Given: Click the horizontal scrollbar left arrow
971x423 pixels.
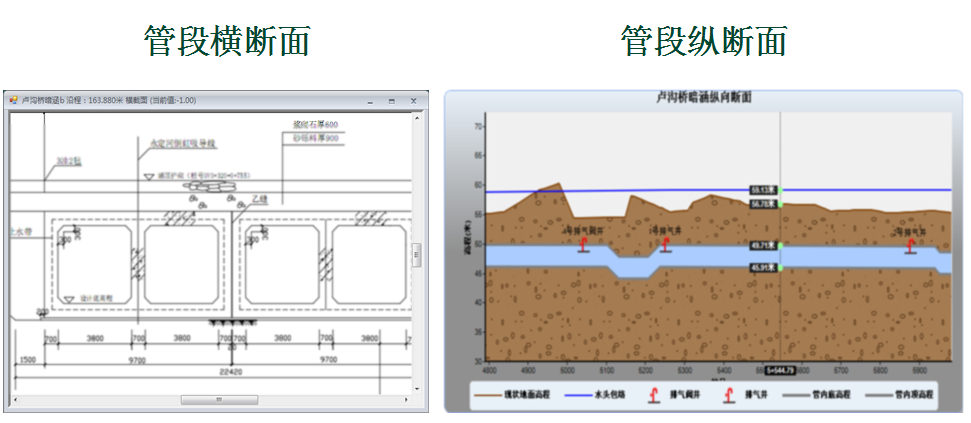Looking at the screenshot, I should 14,400.
